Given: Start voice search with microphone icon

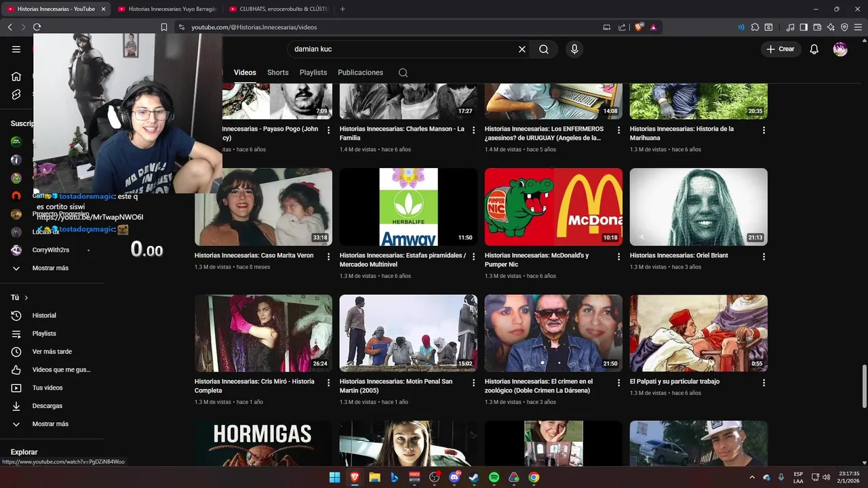Looking at the screenshot, I should [x=574, y=49].
